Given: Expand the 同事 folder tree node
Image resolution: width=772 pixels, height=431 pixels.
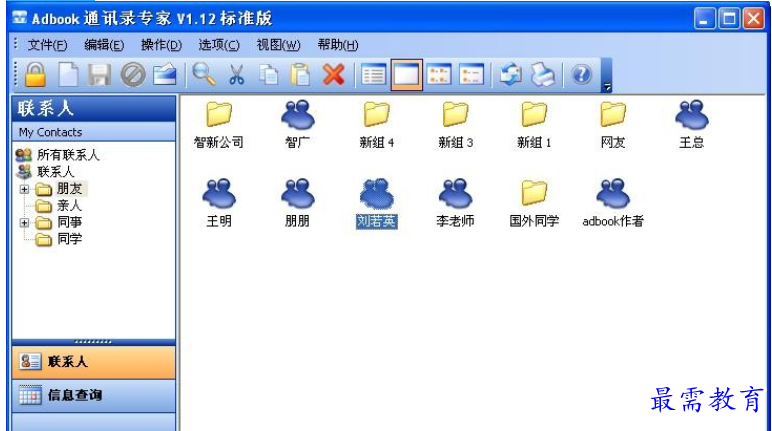Looking at the screenshot, I should (24, 223).
